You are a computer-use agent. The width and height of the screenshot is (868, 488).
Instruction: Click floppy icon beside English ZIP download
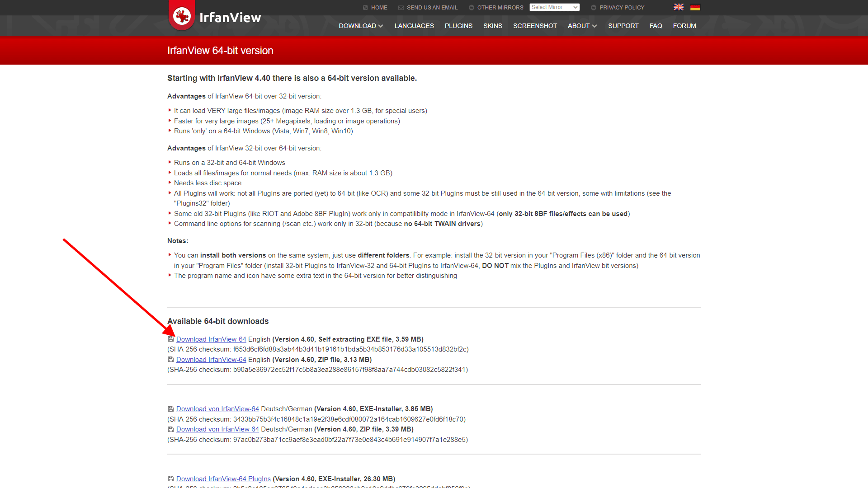coord(171,360)
